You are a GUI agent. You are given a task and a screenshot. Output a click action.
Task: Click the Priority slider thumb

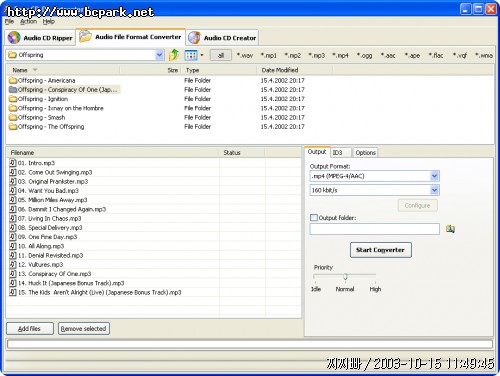point(345,276)
